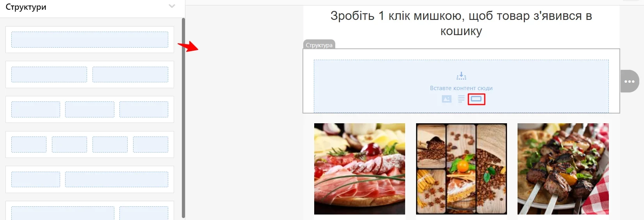Choose the four-column structure layout
This screenshot has height=220, width=644.
pos(90,144)
